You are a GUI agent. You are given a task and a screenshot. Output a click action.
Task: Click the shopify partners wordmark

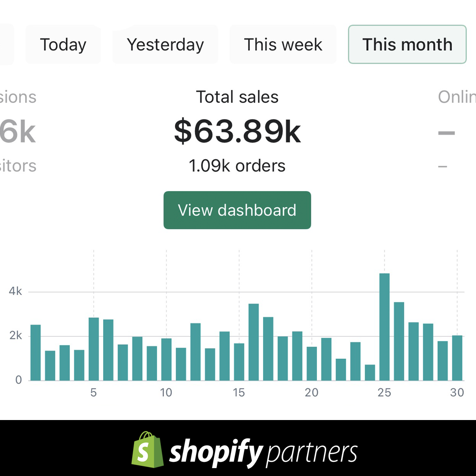pyautogui.click(x=263, y=452)
